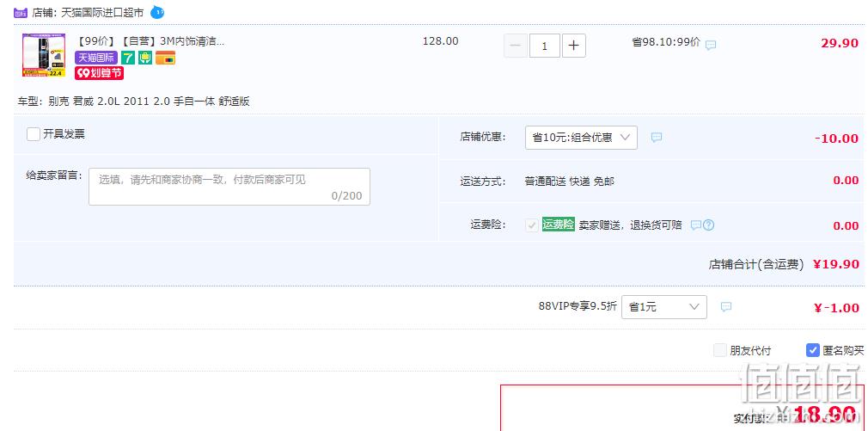Click the -10.00 shop discount amount

[837, 139]
